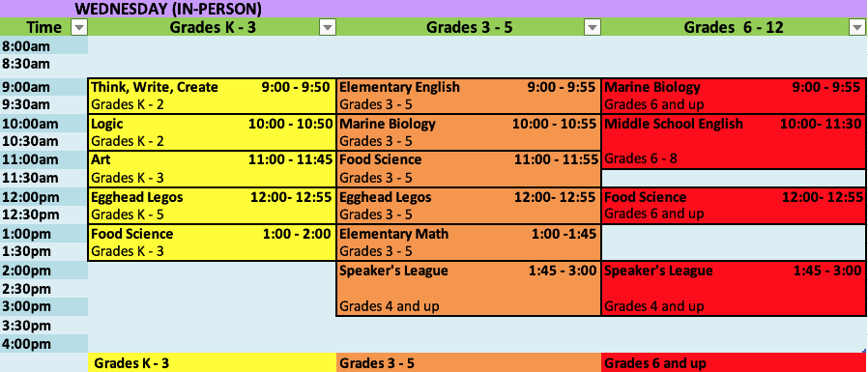Click the red Speaker's League cell

pos(734,288)
